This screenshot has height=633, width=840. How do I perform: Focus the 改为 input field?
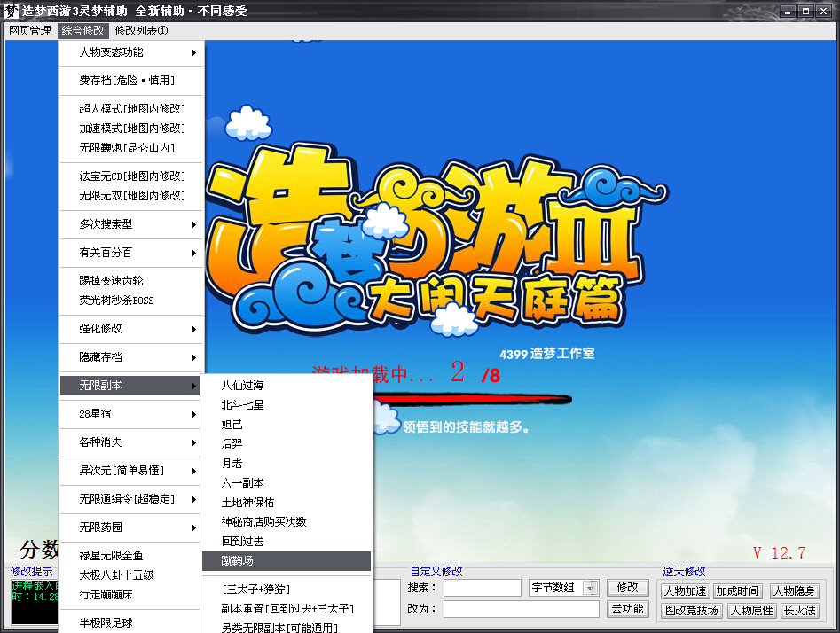[522, 609]
